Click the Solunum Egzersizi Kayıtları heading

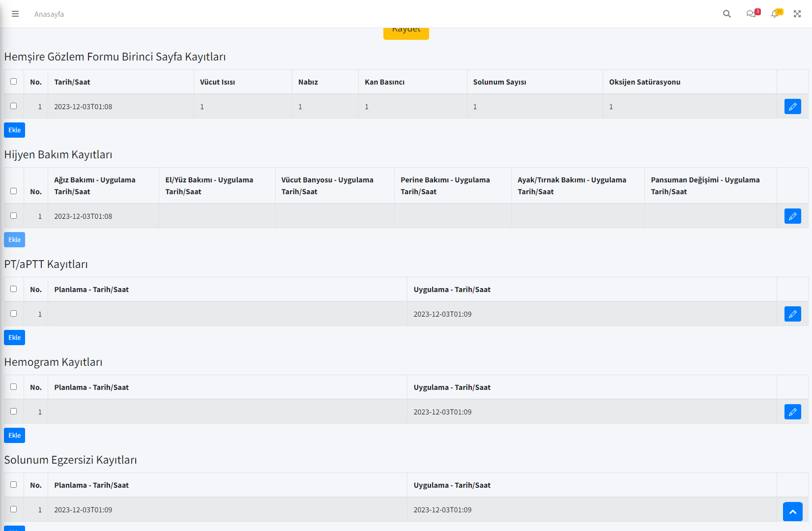70,460
